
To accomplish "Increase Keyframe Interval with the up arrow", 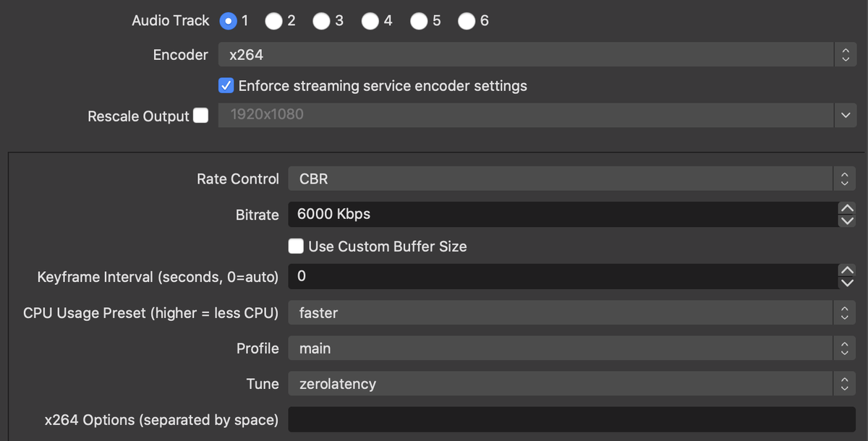I will [x=846, y=270].
